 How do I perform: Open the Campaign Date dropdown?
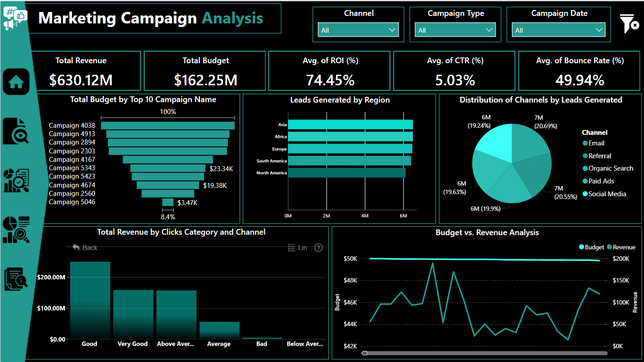pos(559,30)
